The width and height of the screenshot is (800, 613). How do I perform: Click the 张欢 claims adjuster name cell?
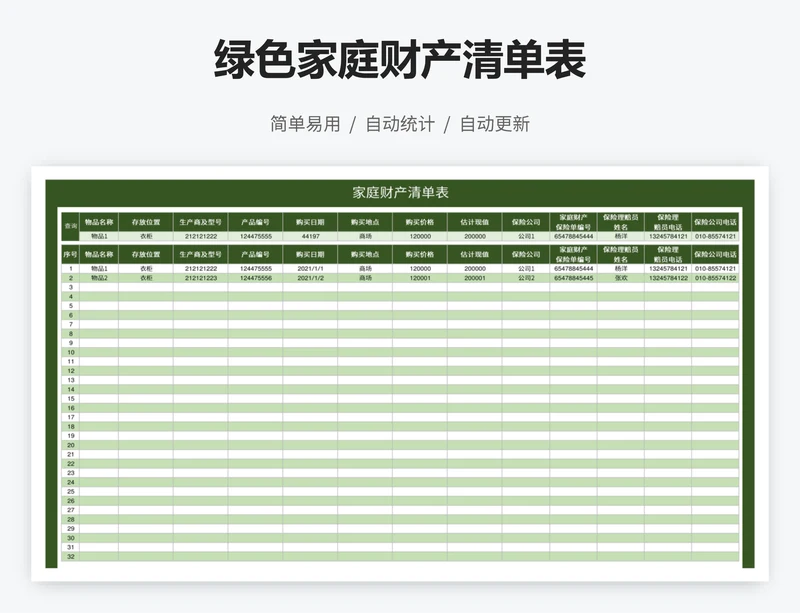(621, 278)
